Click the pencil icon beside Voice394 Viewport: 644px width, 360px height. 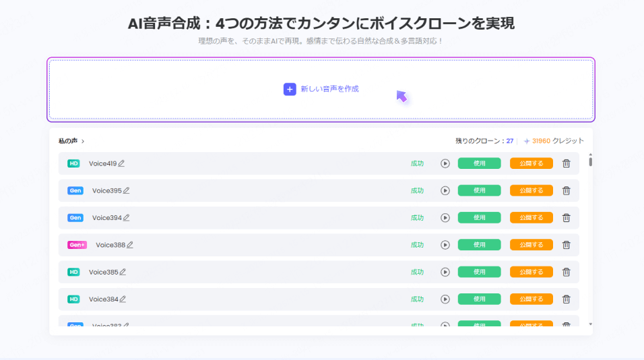pos(126,217)
